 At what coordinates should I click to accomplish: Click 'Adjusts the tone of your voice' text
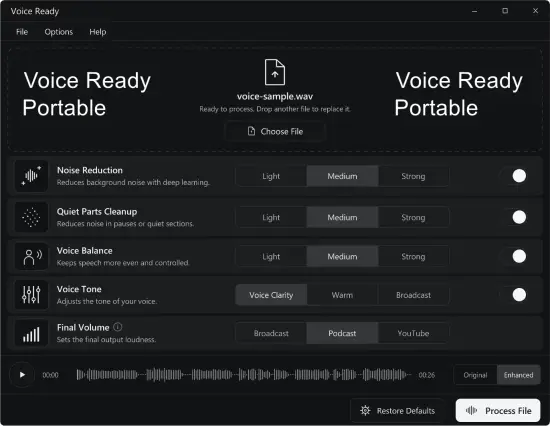click(107, 301)
